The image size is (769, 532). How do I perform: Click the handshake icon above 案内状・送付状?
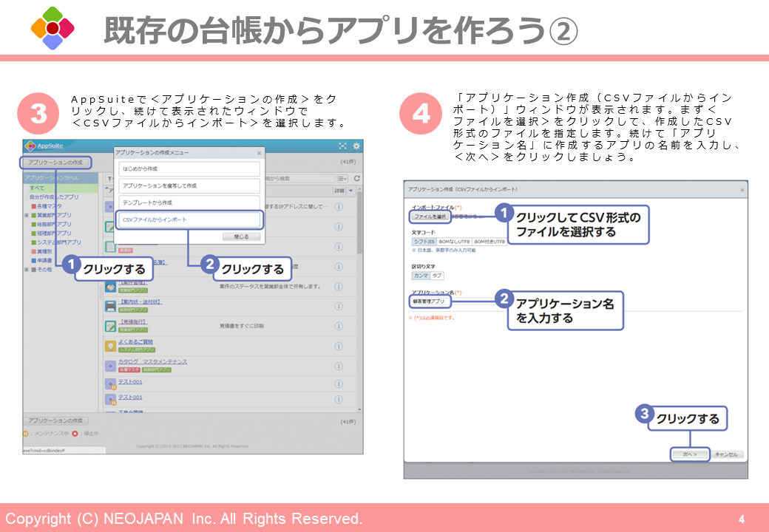[110, 287]
